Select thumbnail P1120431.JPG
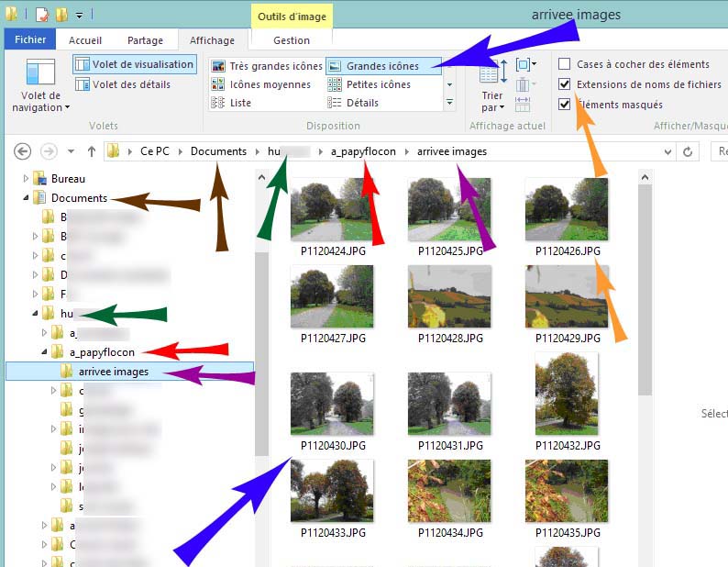This screenshot has height=567, width=728. pyautogui.click(x=449, y=404)
